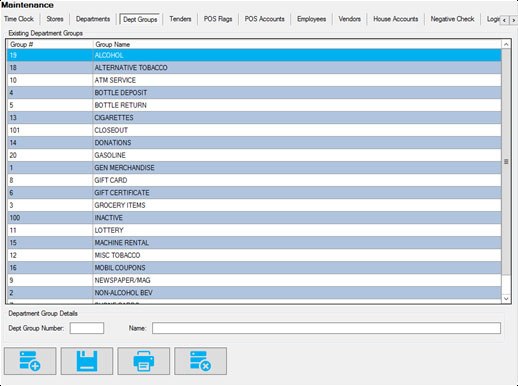The height and width of the screenshot is (386, 518).
Task: Open the POS Accounts tab
Action: point(264,19)
